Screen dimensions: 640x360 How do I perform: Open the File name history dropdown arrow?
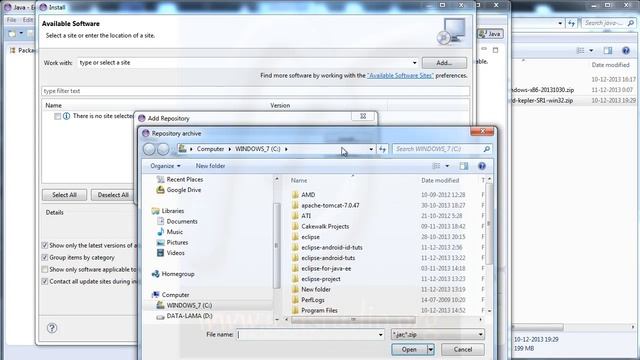pos(380,334)
